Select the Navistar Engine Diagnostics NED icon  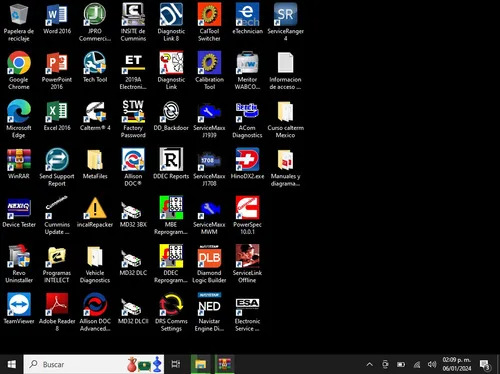209,312
